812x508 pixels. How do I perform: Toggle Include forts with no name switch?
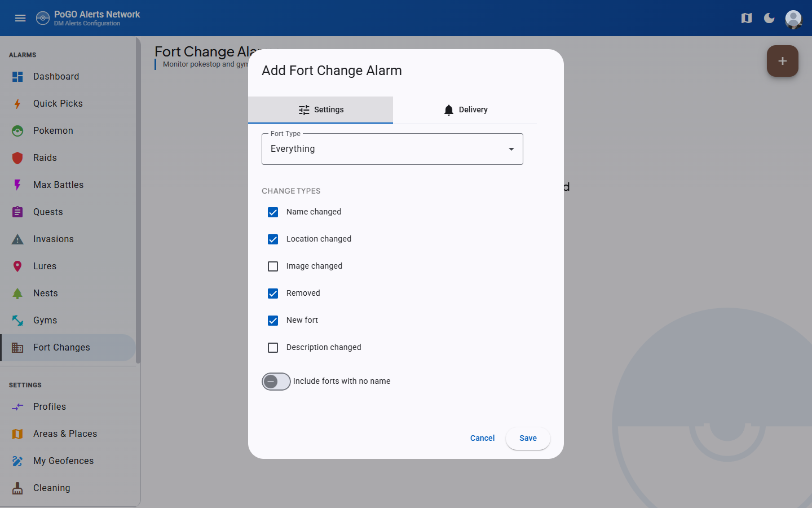(x=276, y=382)
